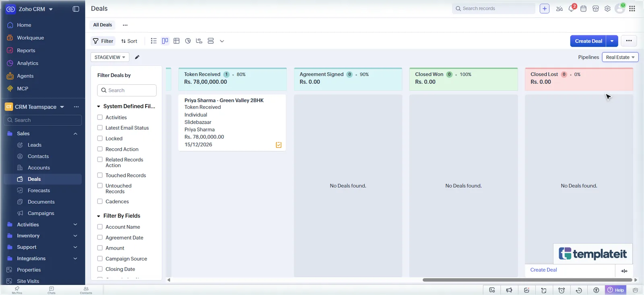Collapse the Closed Lost column icon
This screenshot has width=644, height=295.
(624, 271)
